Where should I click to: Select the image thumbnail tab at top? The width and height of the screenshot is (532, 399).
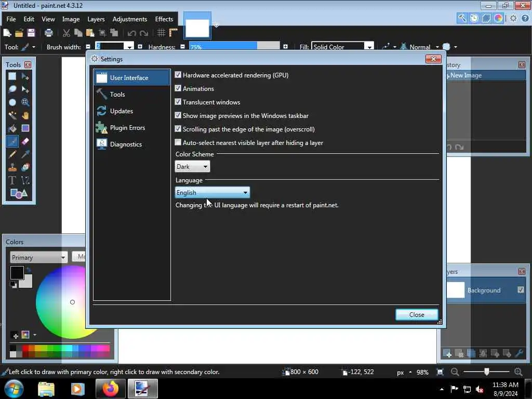[197, 27]
